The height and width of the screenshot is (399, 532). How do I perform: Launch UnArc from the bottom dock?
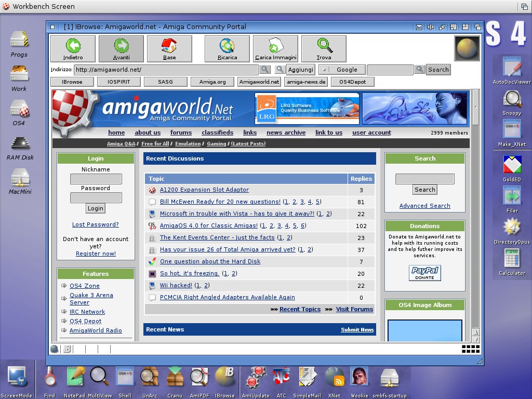point(150,381)
